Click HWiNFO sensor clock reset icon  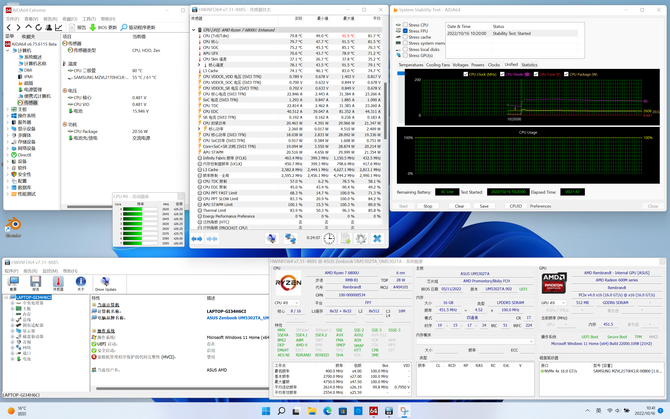click(329, 238)
